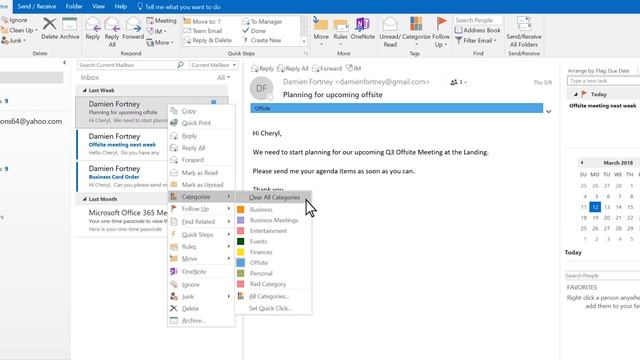This screenshot has height=360, width=640.
Task: Click the search magnifier in mailbox search
Action: coord(180,65)
